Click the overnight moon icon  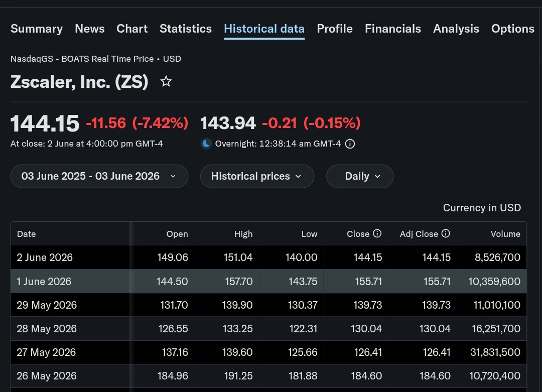tap(206, 144)
